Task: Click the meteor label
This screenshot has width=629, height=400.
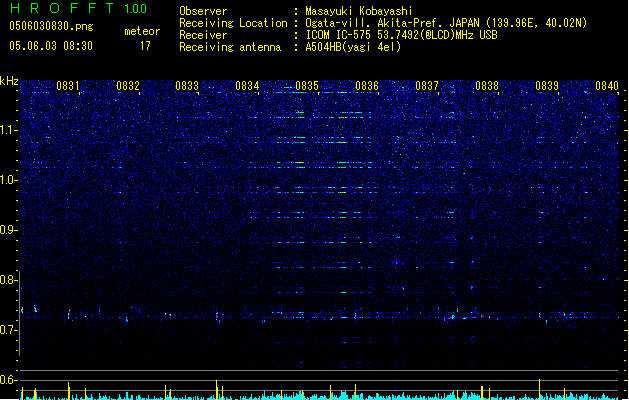Action: point(142,31)
